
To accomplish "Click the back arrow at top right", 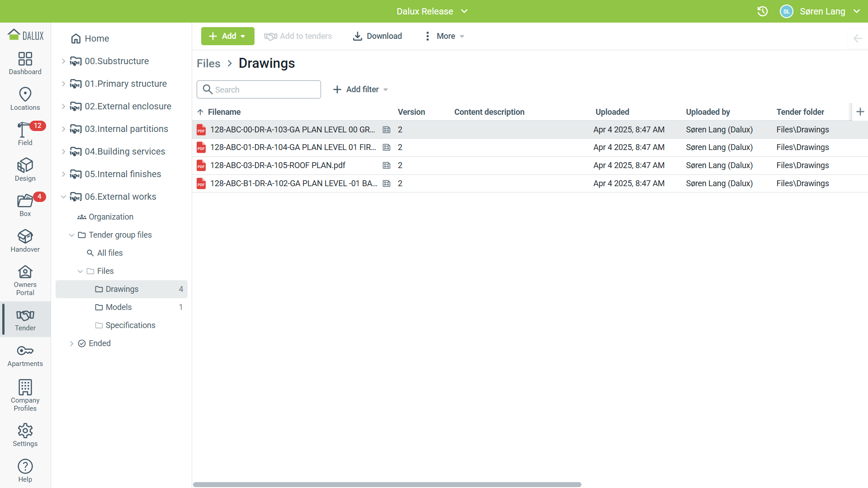I will tap(858, 38).
